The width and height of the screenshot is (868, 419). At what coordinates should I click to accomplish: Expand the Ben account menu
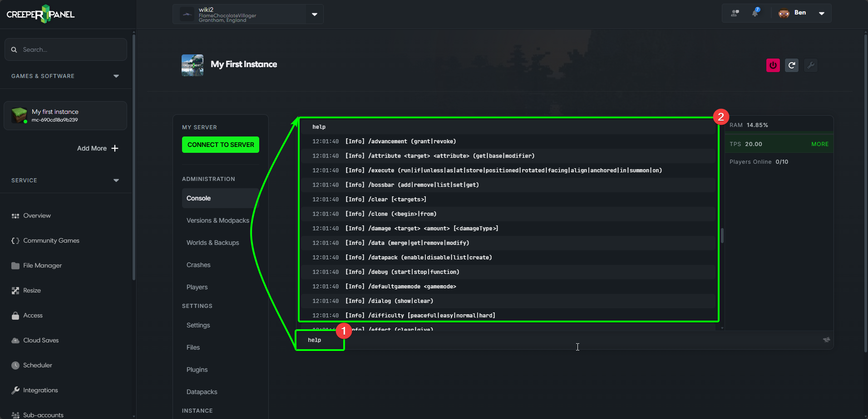coord(821,13)
